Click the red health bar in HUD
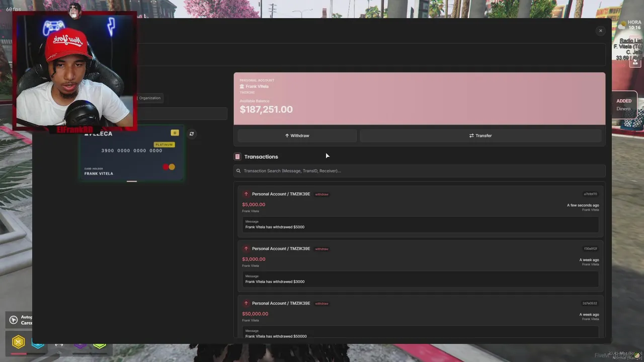This screenshot has width=644, height=362. pyautogui.click(x=20, y=353)
